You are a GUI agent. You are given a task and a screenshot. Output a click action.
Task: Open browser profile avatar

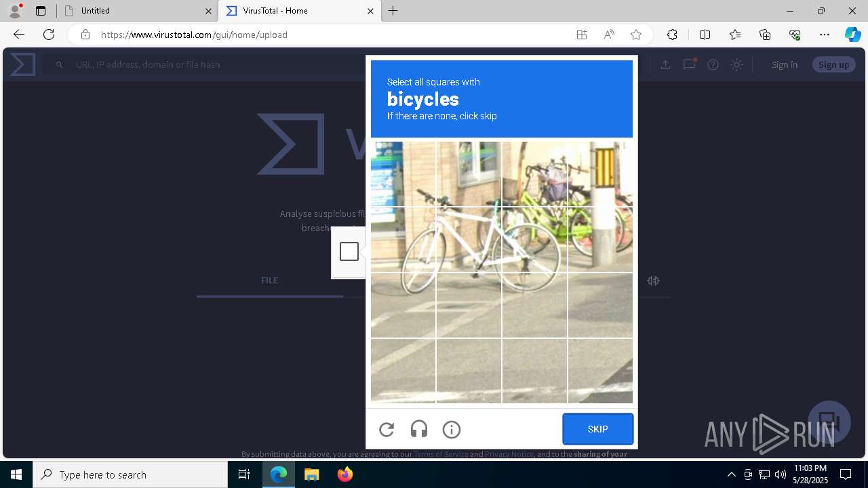pos(14,10)
